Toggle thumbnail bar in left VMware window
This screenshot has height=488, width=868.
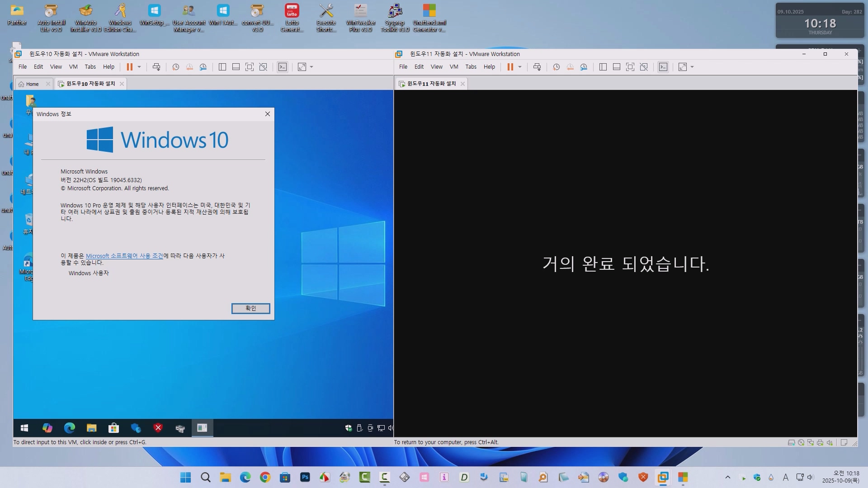pyautogui.click(x=236, y=67)
